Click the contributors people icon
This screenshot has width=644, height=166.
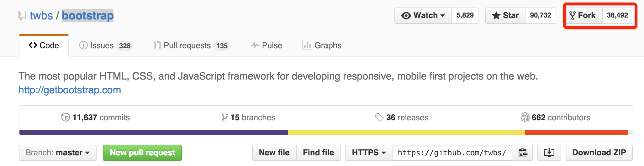coord(525,117)
